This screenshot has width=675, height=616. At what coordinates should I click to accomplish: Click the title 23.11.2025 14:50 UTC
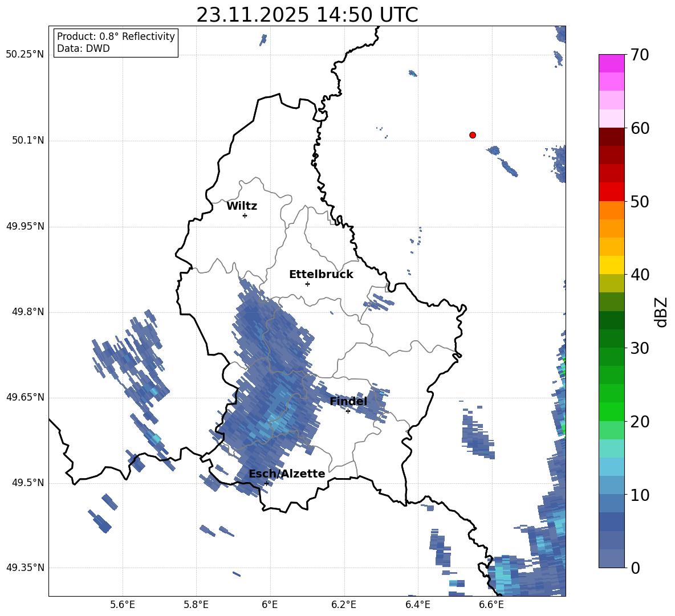tap(307, 15)
